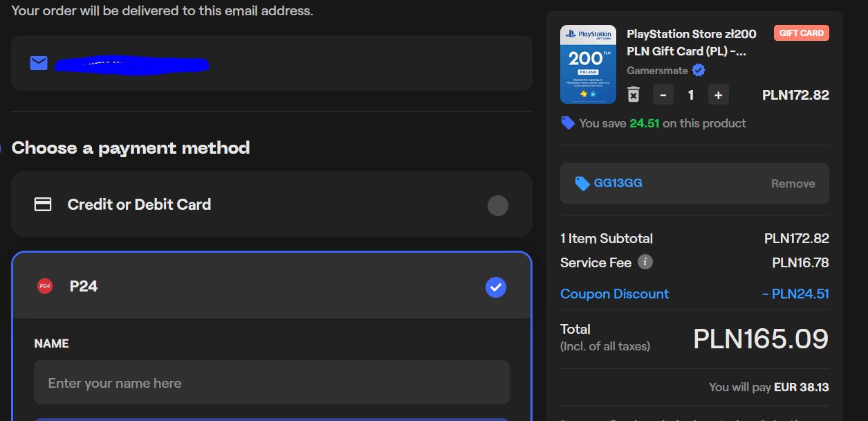Screen dimensions: 868x421
Task: Click the PLN165.09 total amount
Action: point(761,339)
